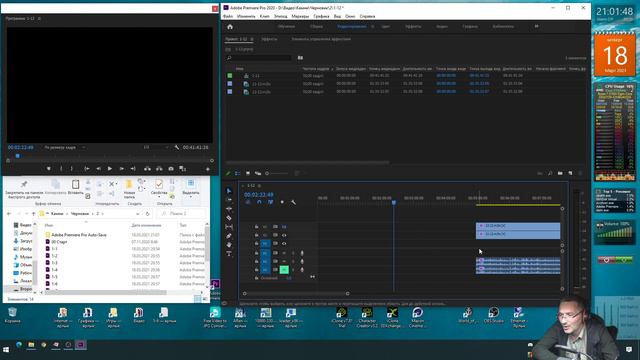Open the Markers menu in Premiere
The width and height of the screenshot is (640, 360).
coord(300,16)
